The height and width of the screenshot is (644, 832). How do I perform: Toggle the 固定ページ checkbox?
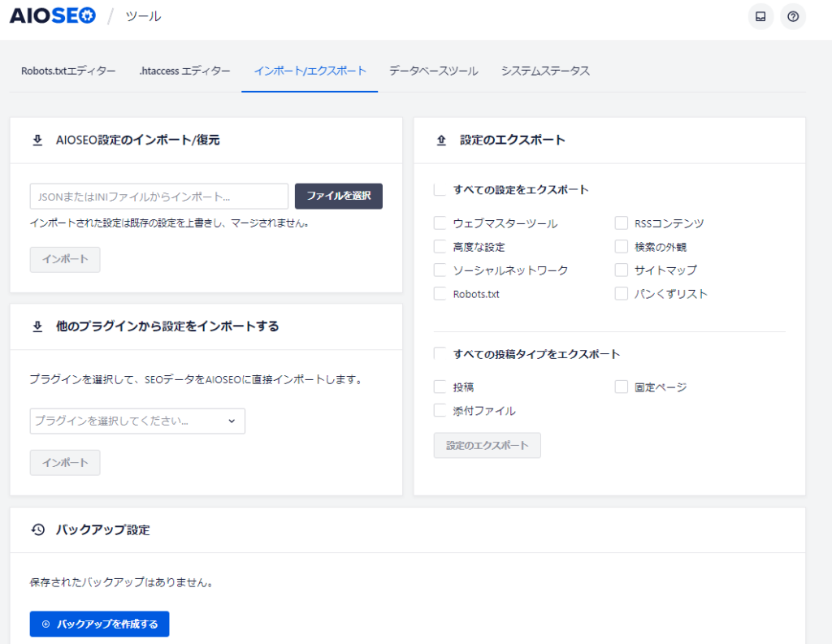point(622,387)
